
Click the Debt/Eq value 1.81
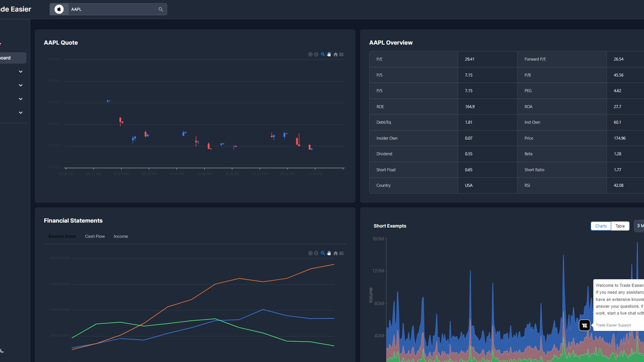tap(468, 122)
